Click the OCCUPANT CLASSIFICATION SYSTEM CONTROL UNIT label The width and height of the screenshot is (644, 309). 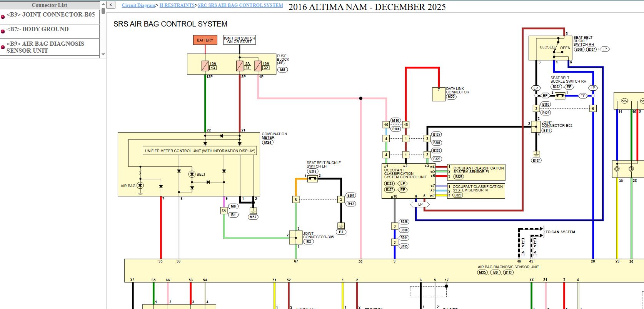click(405, 173)
